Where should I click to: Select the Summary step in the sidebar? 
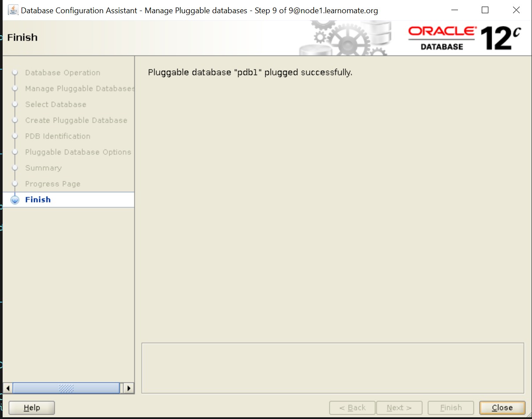coord(43,168)
